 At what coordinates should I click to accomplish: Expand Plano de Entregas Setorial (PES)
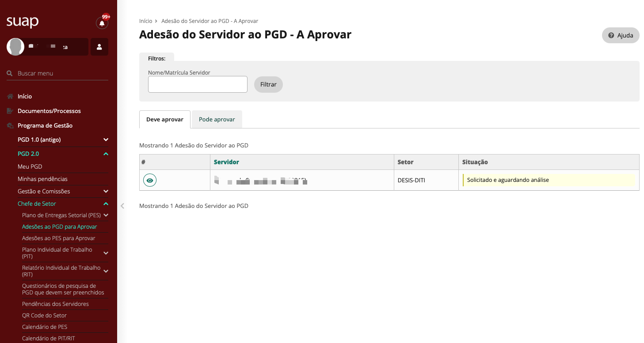click(x=106, y=215)
